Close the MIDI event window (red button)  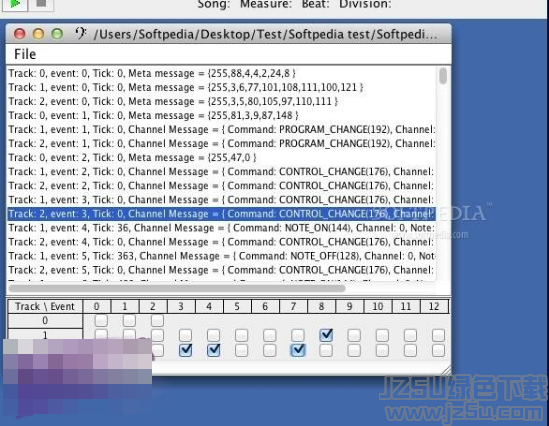point(20,34)
